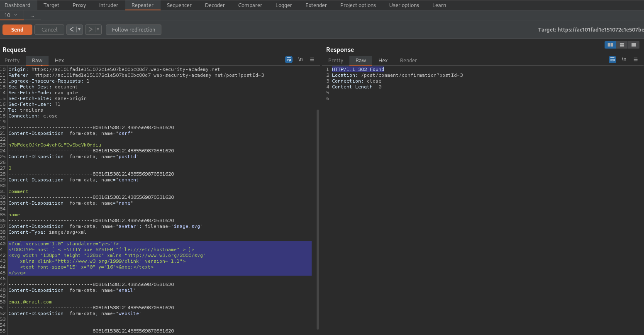The image size is (644, 335).
Task: Toggle word wrap icon in Response panel
Action: [x=612, y=60]
